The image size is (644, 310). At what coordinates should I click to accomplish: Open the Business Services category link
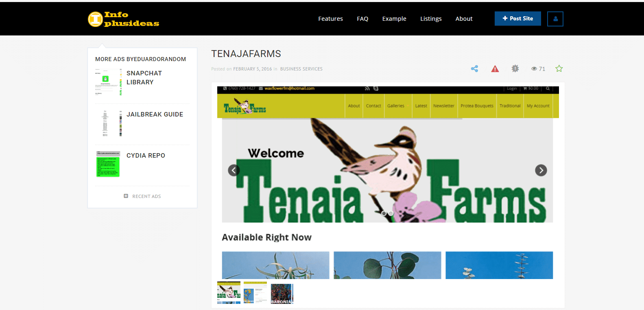(301, 69)
